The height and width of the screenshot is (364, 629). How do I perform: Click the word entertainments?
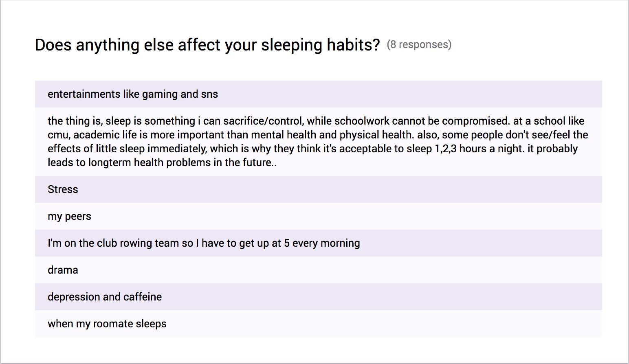tap(84, 94)
